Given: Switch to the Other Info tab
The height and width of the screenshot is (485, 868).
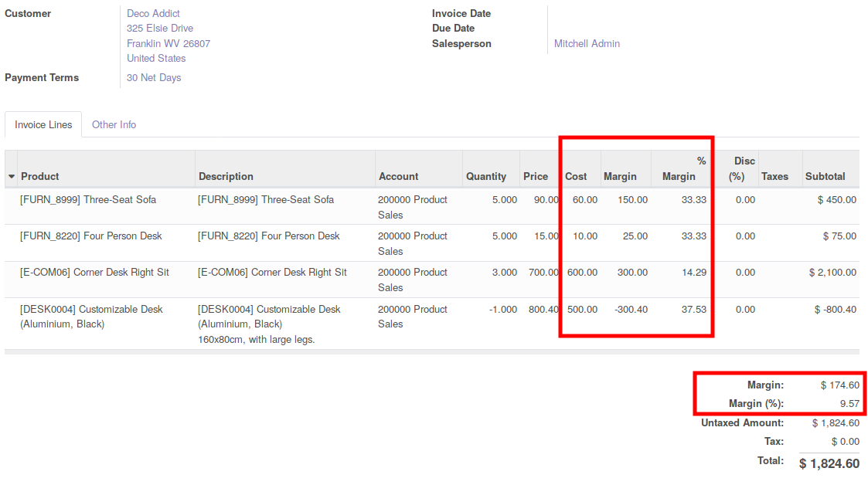Looking at the screenshot, I should 114,124.
